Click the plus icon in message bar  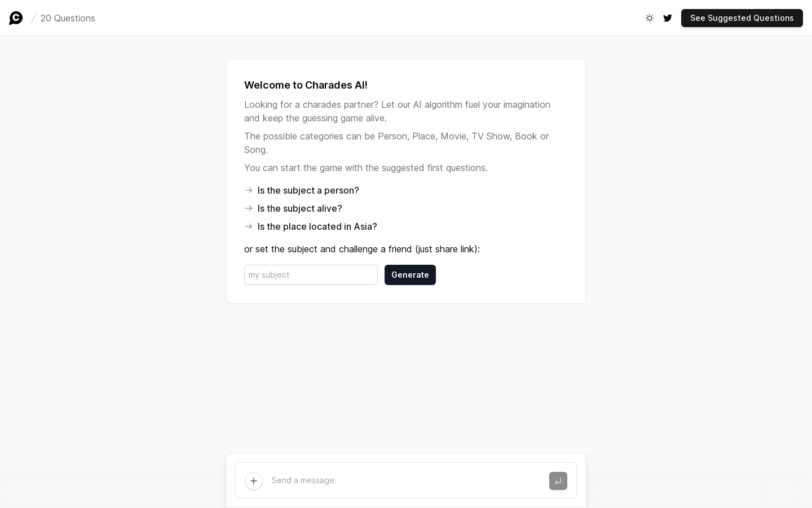coord(254,481)
